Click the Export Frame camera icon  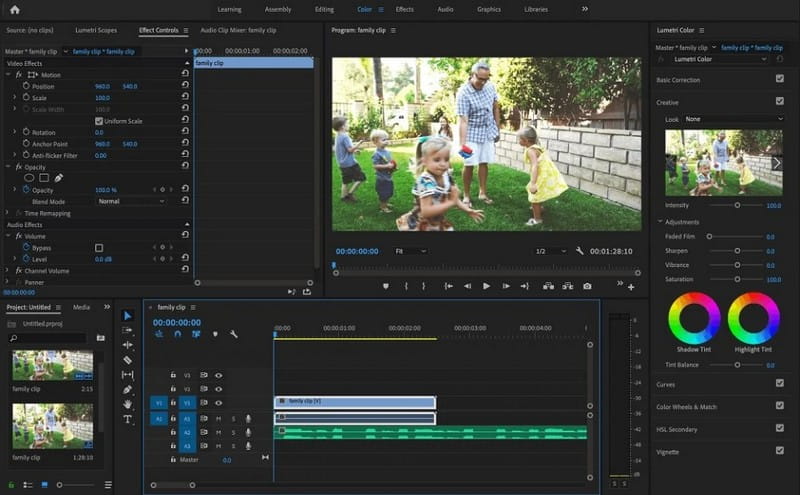587,286
